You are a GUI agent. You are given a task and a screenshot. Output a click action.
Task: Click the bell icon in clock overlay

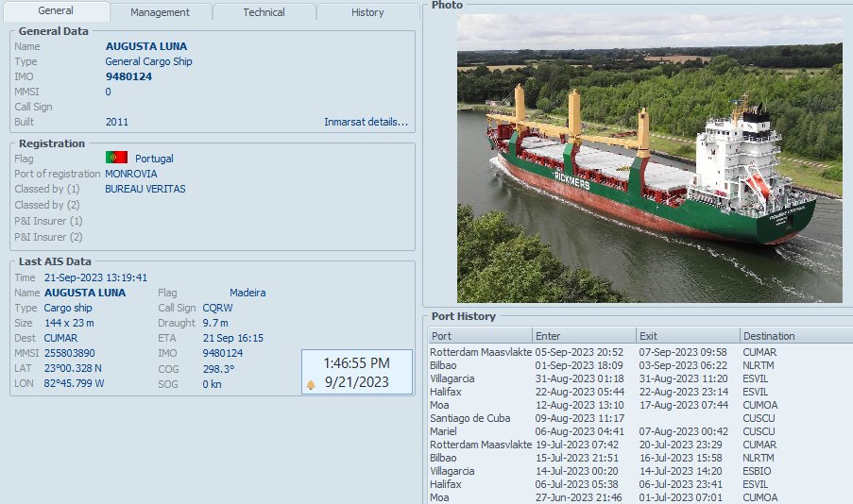click(x=311, y=385)
